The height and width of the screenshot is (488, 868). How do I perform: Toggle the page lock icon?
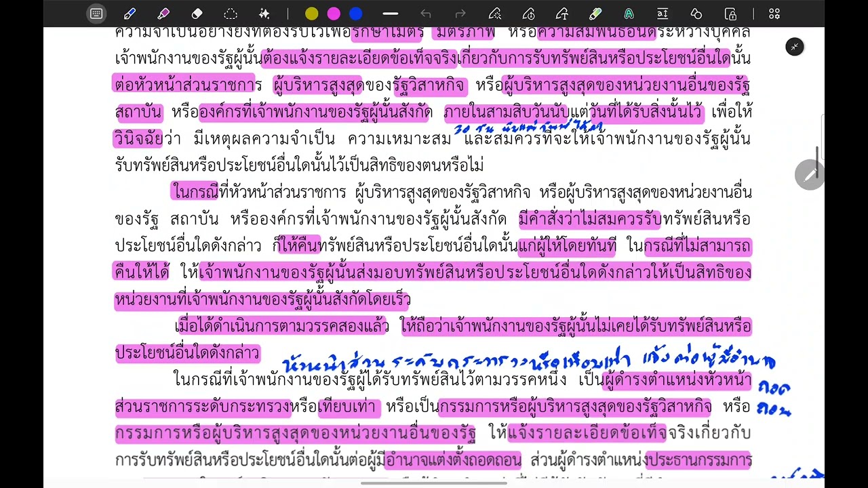pyautogui.click(x=730, y=14)
